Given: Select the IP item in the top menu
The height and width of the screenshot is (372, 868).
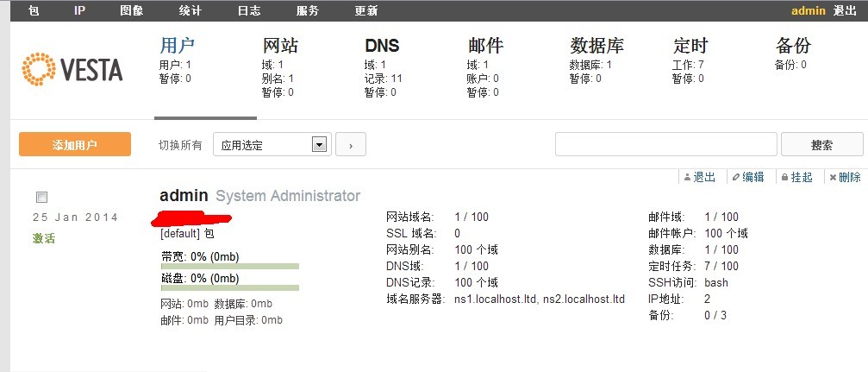Looking at the screenshot, I should 79,10.
